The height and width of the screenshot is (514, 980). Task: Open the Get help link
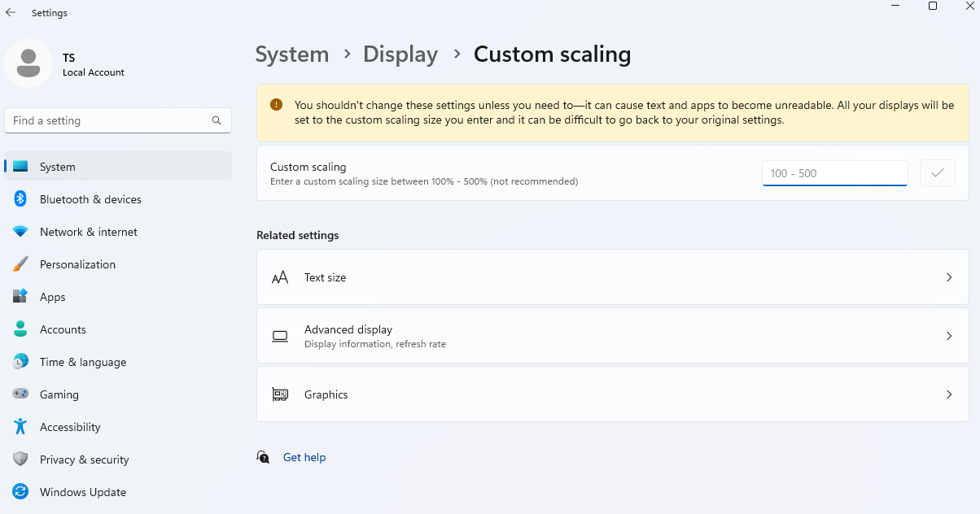[304, 458]
